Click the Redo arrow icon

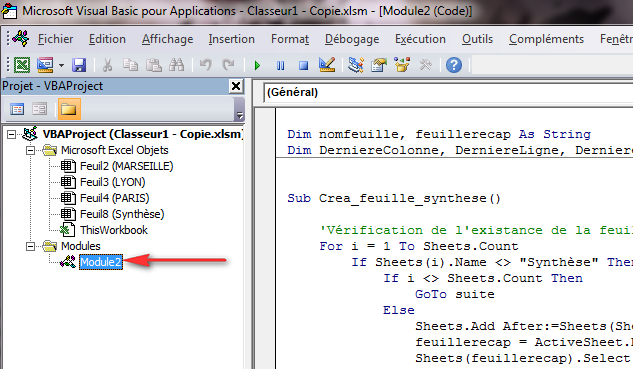[228, 65]
